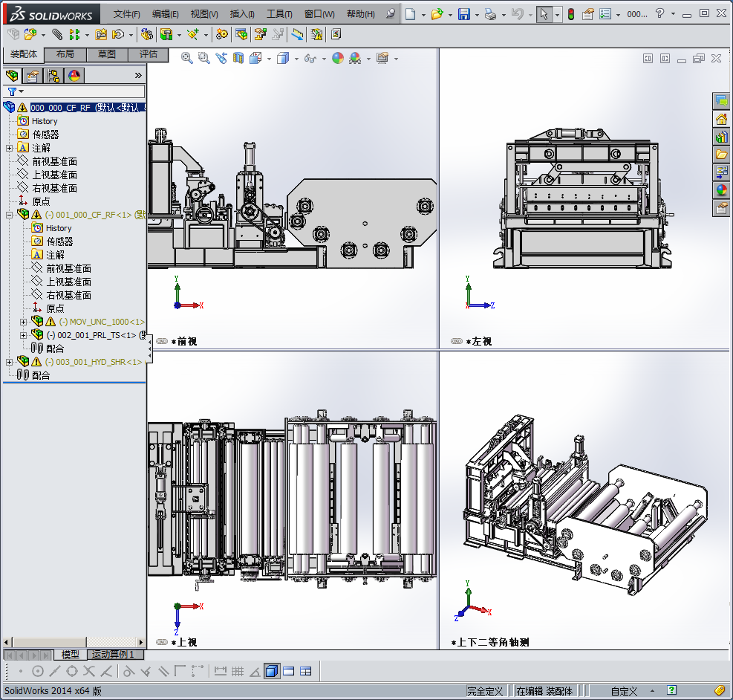Open the Display Style dropdown arrow
The height and width of the screenshot is (700, 733).
(296, 59)
